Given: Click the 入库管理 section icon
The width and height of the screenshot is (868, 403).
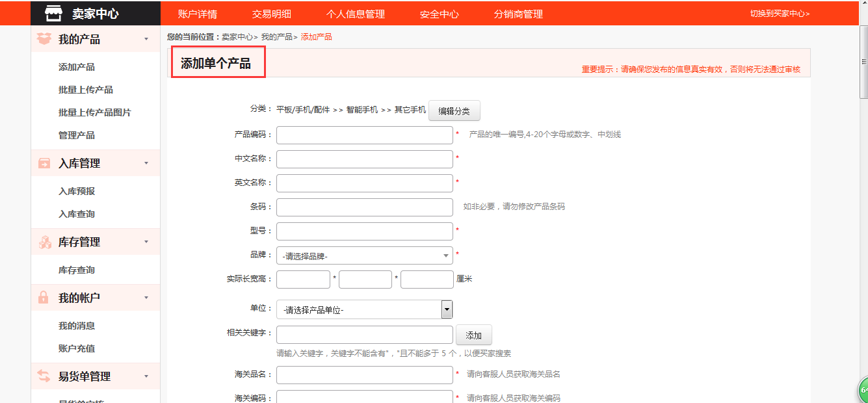Looking at the screenshot, I should click(44, 163).
